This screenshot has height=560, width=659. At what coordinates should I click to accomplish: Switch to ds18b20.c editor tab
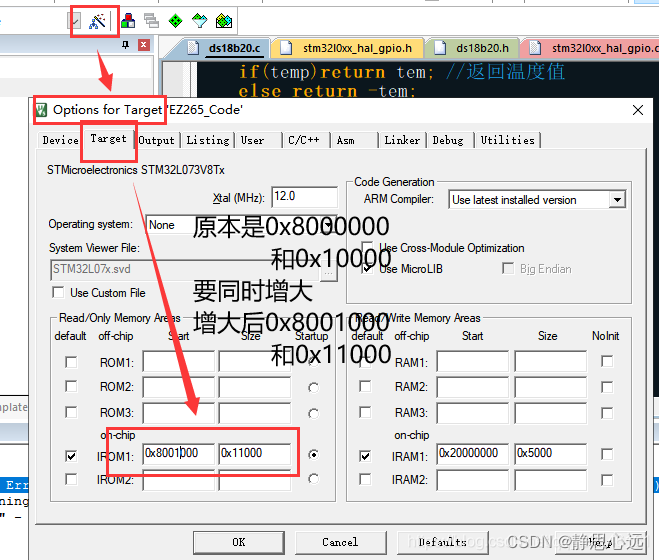tap(227, 48)
